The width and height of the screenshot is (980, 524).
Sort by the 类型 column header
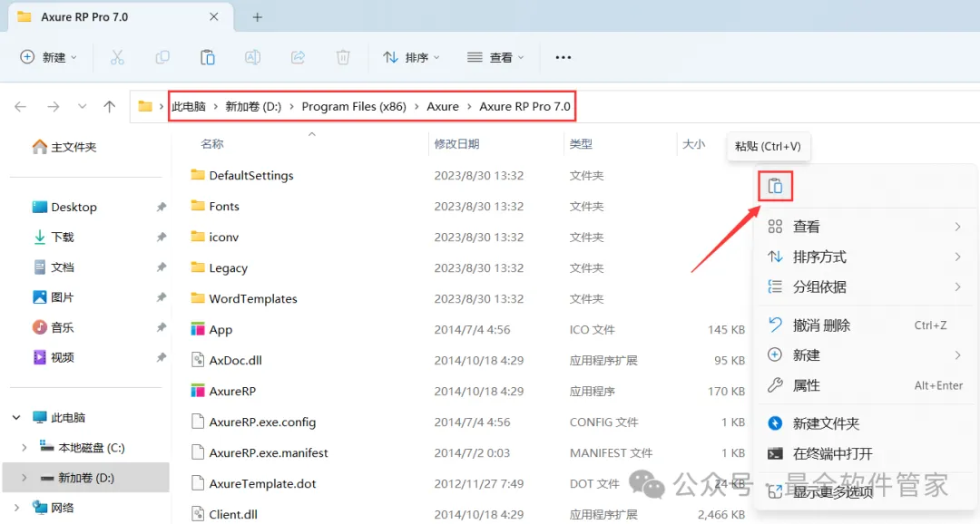[582, 143]
